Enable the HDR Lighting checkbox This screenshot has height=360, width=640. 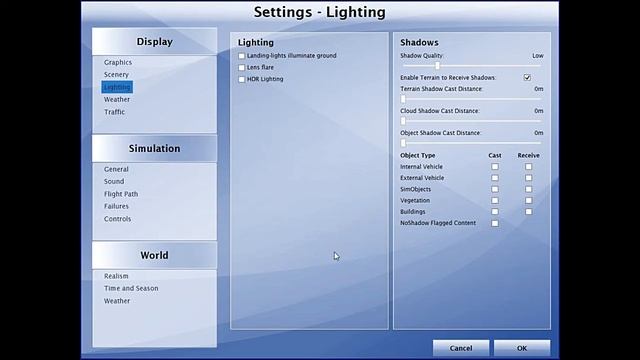point(242,80)
